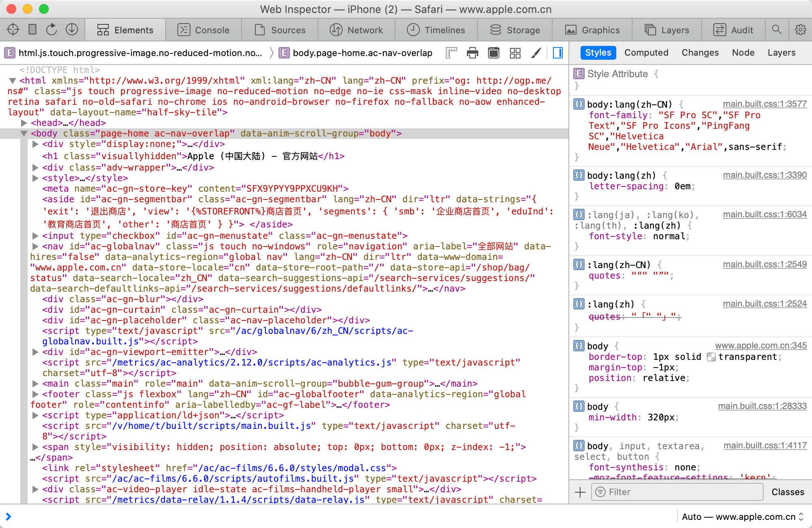Click rule icon for body:lang(zh)
The width and height of the screenshot is (812, 528).
tap(579, 175)
